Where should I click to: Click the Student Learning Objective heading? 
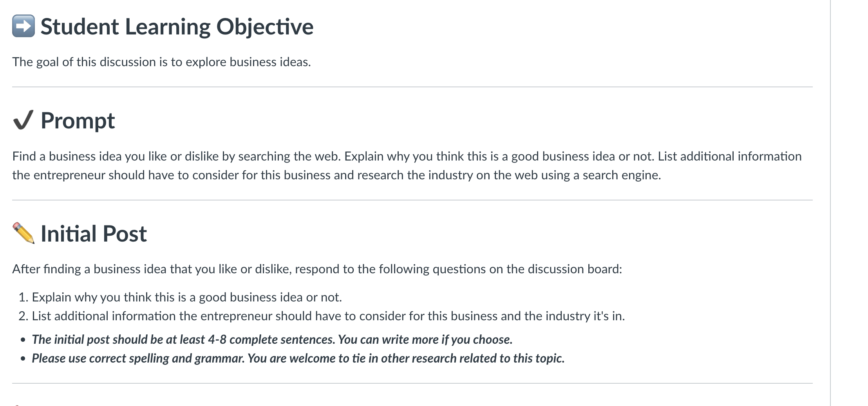click(177, 27)
